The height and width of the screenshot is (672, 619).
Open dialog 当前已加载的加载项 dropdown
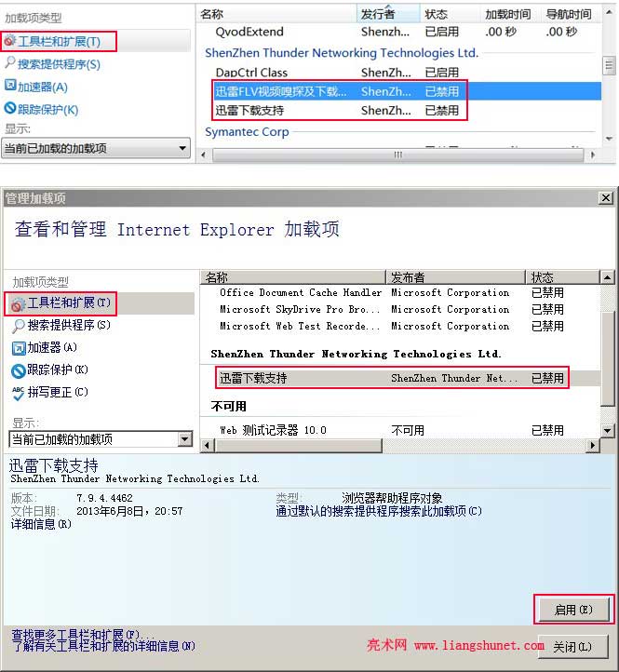click(101, 439)
